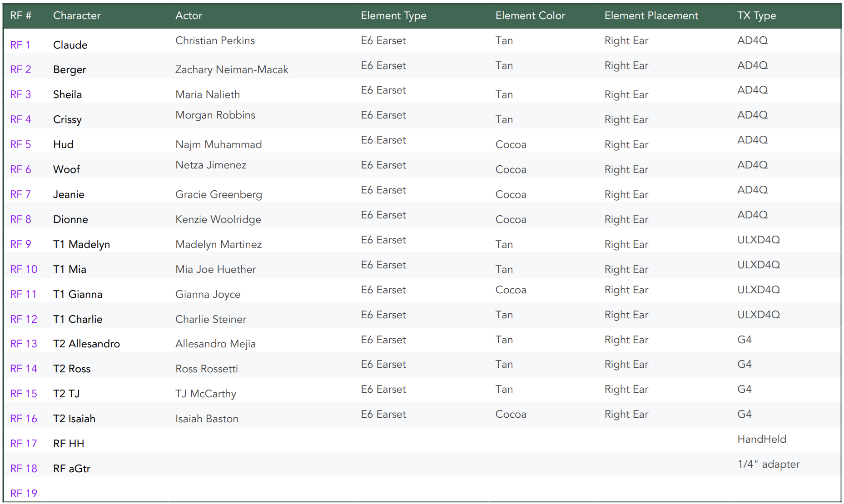Screen dimensions: 844x504
Task: Open the RF 5 link
Action: point(20,144)
